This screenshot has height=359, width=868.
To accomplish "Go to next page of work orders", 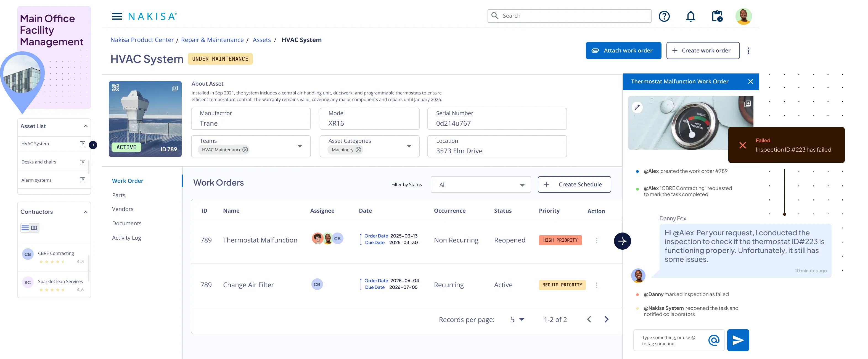I will (606, 319).
